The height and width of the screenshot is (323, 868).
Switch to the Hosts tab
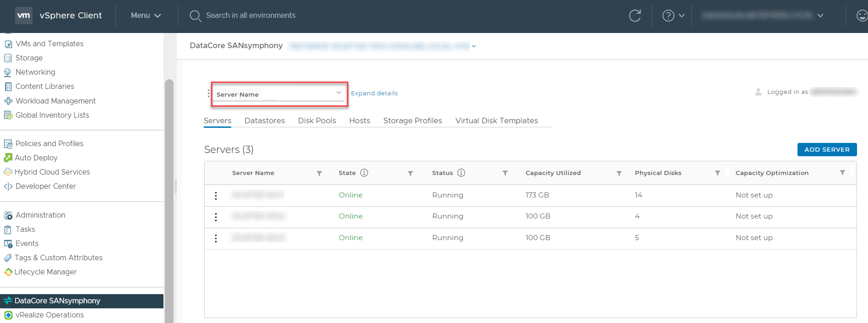tap(359, 120)
